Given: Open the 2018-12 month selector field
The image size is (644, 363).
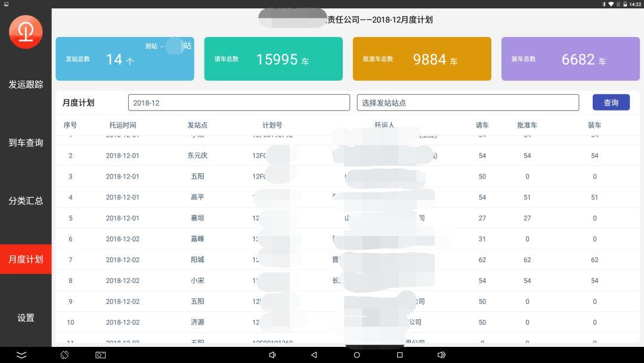Looking at the screenshot, I should 239,103.
